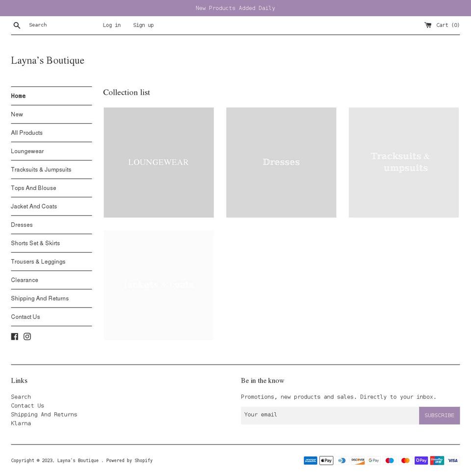Click the Apple Pay icon in the footer
This screenshot has height=476, width=471.
tap(326, 460)
